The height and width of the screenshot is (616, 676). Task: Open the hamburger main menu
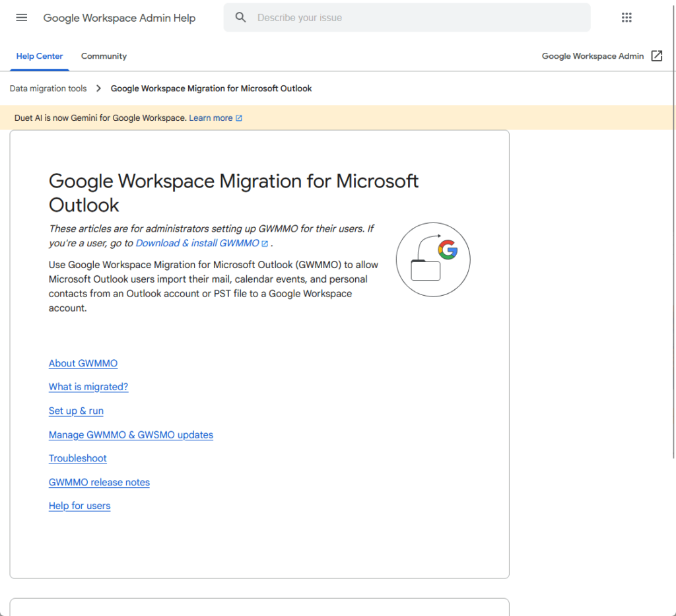[x=22, y=18]
